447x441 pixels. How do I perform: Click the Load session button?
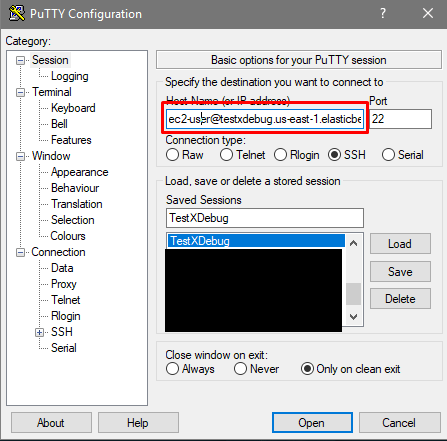tap(400, 244)
